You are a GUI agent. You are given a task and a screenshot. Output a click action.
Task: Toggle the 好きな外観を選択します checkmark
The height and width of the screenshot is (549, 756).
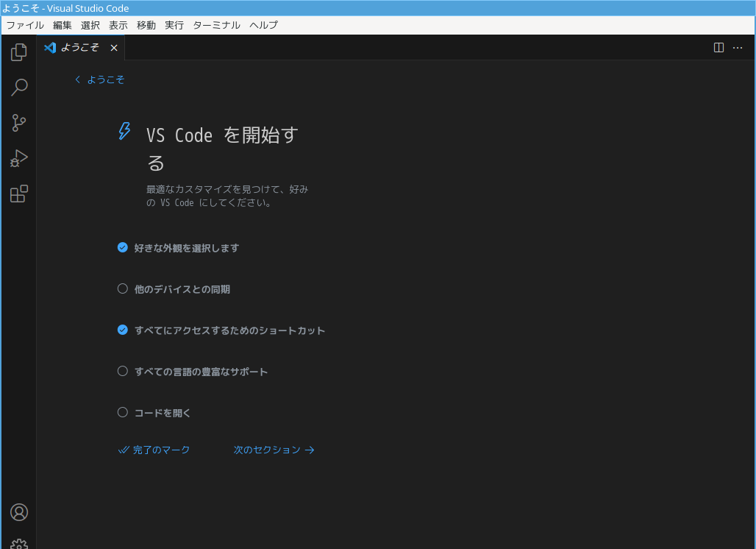(x=123, y=247)
